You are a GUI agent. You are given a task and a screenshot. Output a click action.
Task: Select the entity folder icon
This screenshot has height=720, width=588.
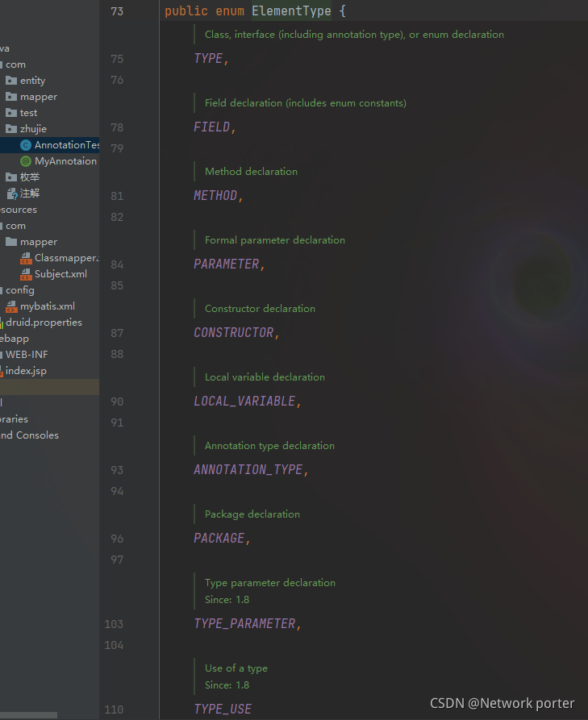coord(11,81)
